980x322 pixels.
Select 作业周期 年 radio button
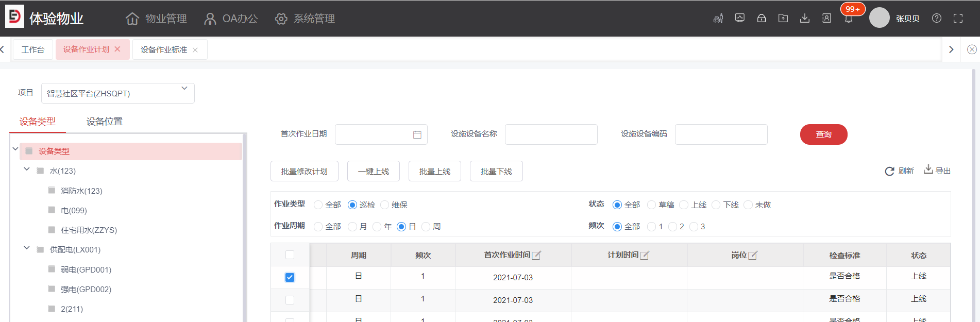[377, 227]
